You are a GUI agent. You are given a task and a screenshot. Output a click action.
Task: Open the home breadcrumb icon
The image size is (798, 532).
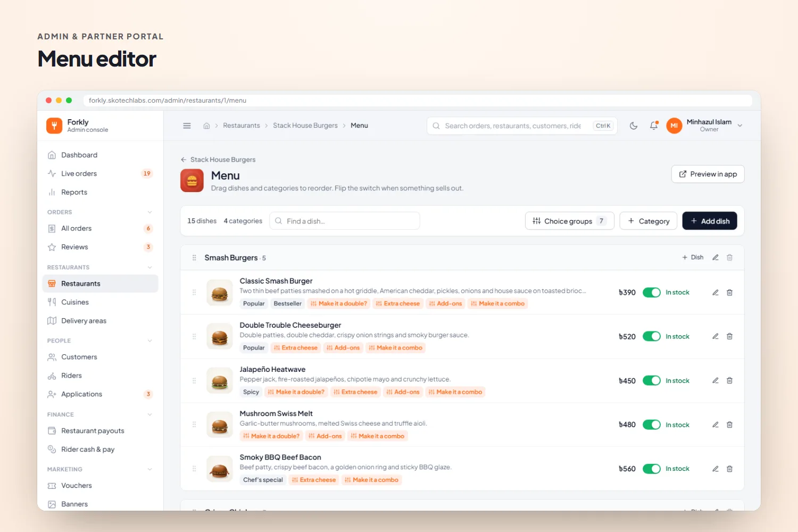(206, 126)
